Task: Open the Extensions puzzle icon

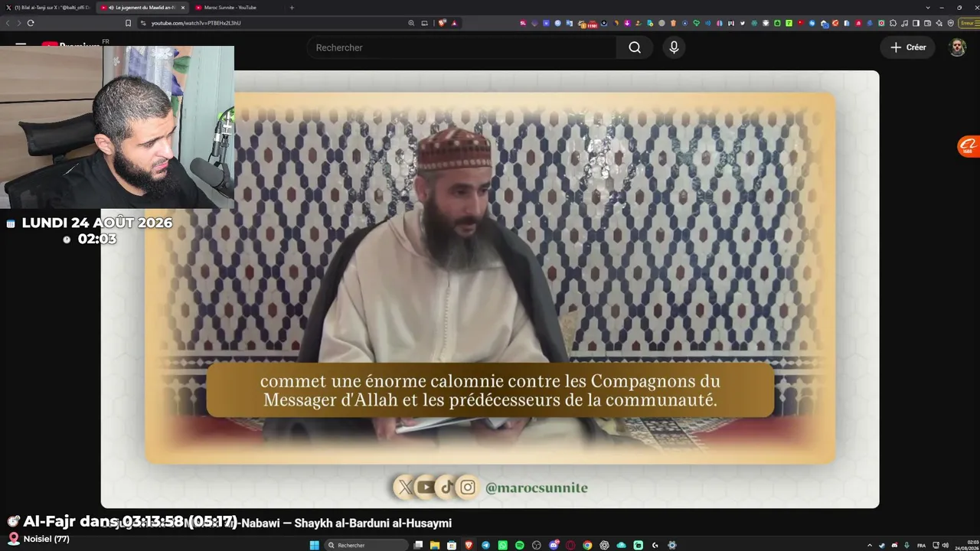Action: [x=893, y=23]
